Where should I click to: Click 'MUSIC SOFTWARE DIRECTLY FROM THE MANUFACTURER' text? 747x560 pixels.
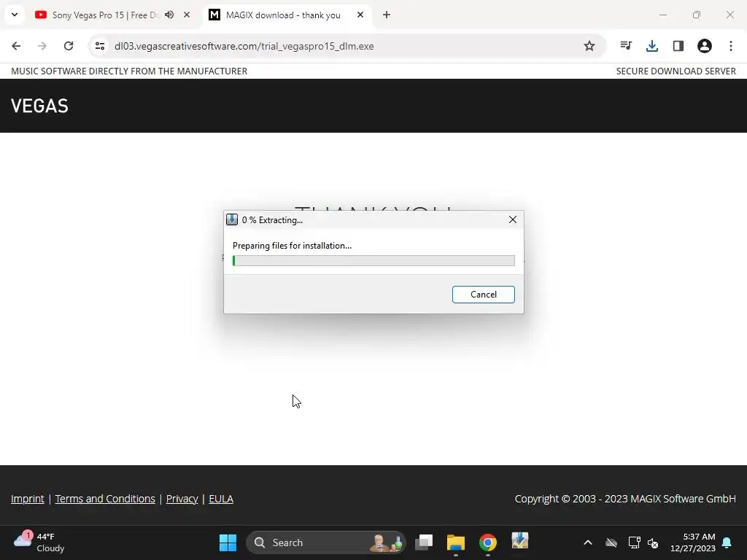click(x=129, y=71)
